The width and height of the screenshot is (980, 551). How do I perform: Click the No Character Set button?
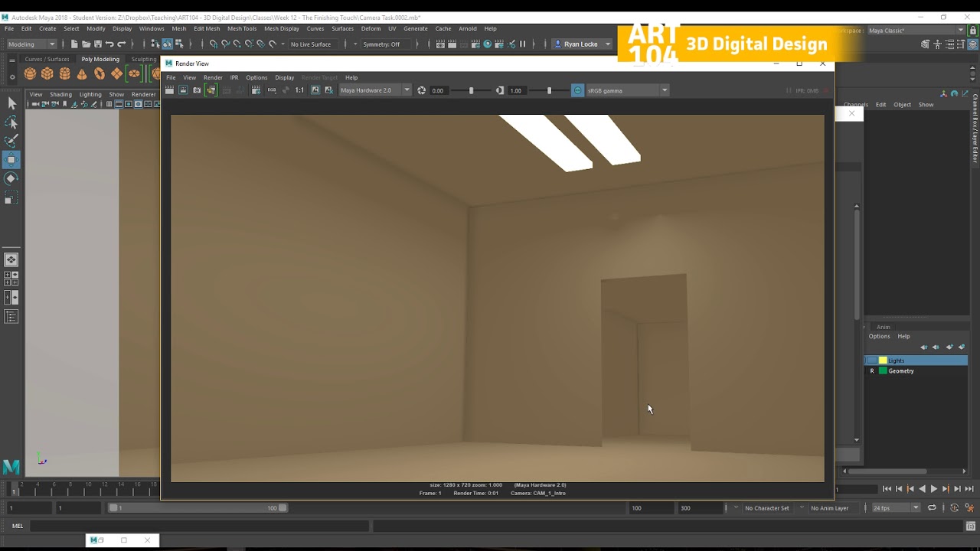coord(766,508)
